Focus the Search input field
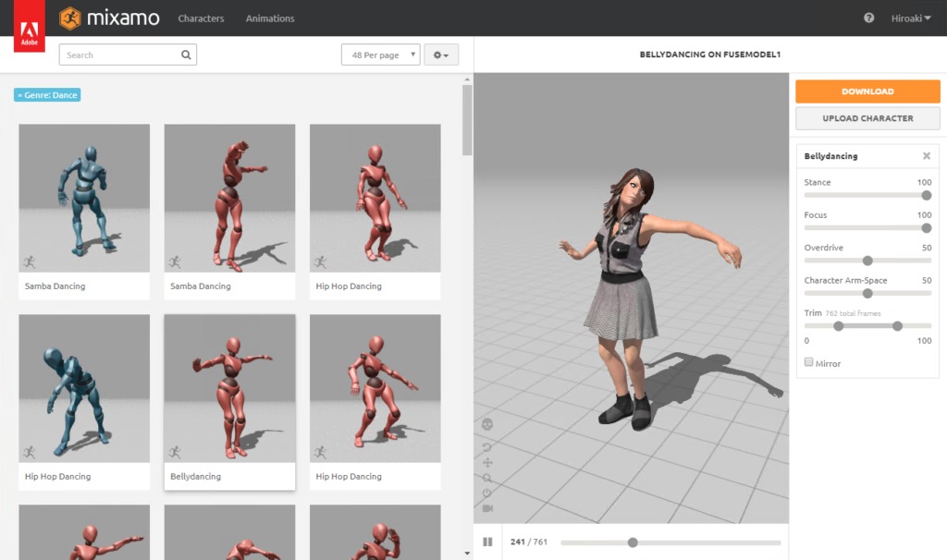 (128, 55)
